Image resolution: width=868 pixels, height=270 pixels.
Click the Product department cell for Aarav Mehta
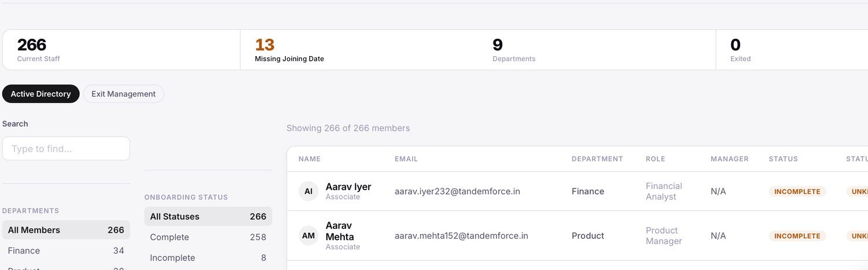coord(588,236)
